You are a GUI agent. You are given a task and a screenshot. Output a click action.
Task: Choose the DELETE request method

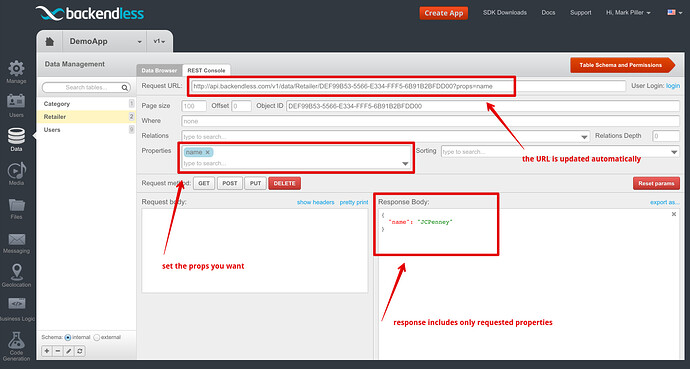pyautogui.click(x=285, y=183)
